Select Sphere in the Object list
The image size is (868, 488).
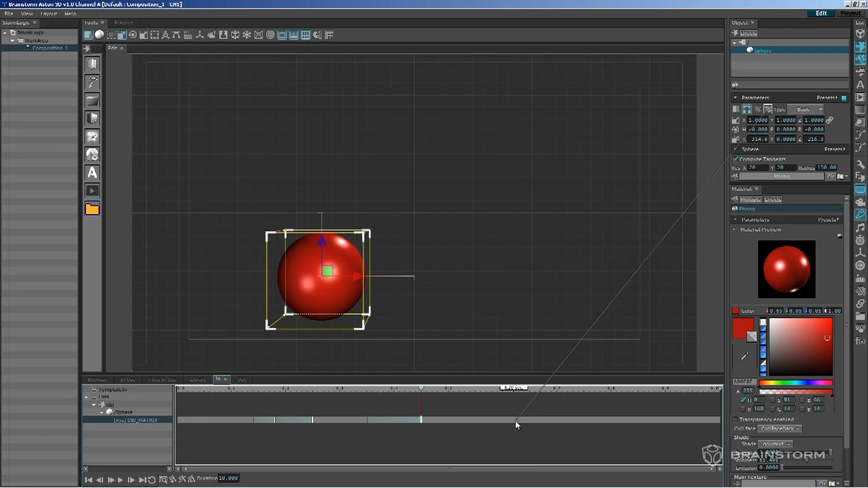(x=790, y=50)
